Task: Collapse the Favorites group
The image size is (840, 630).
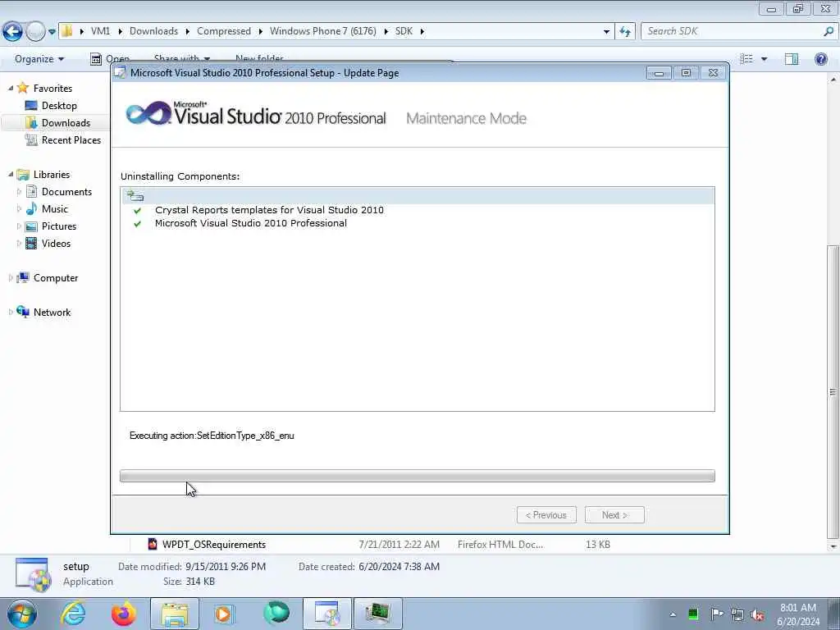Action: pyautogui.click(x=11, y=88)
